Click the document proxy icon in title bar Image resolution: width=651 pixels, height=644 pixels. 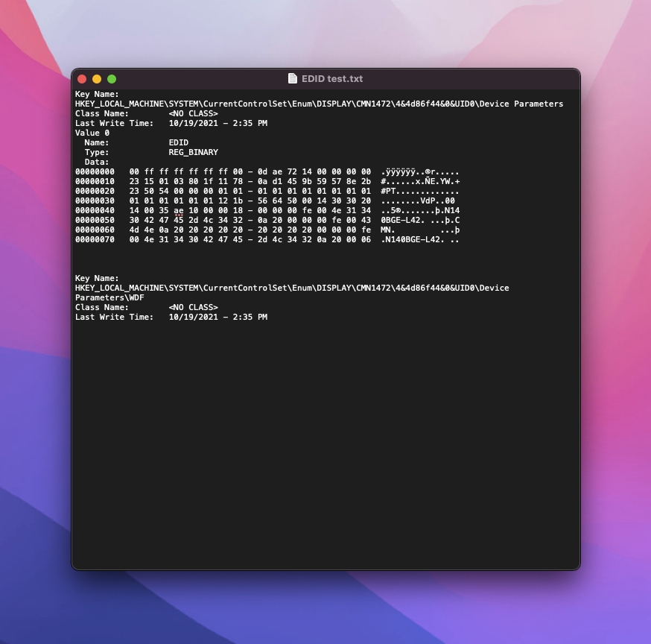(293, 78)
